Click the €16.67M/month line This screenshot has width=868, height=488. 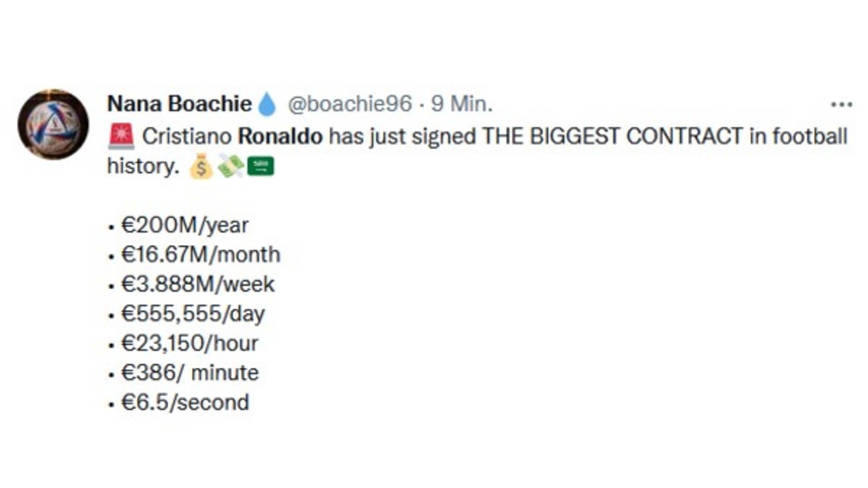[x=201, y=255]
